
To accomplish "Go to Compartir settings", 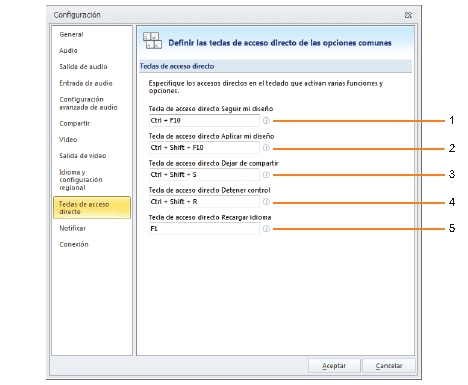I will [75, 123].
